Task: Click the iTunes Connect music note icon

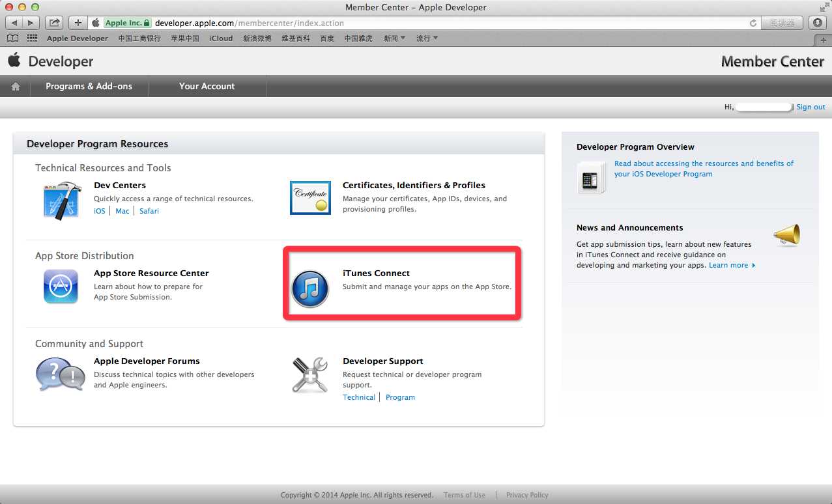Action: [x=309, y=288]
